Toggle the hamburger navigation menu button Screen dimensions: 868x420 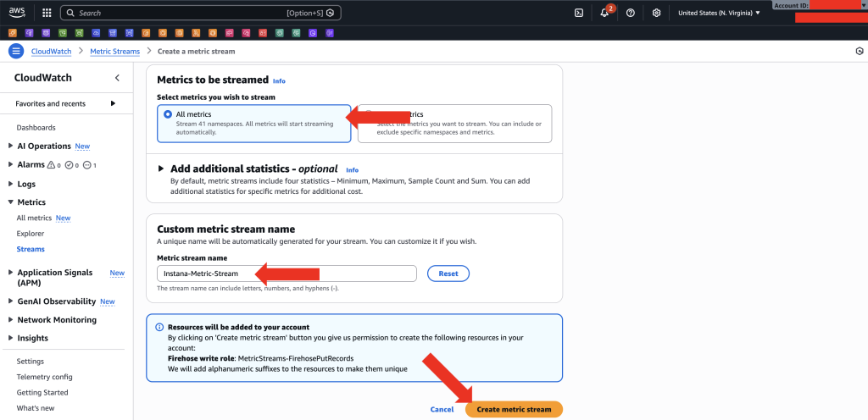tap(16, 52)
